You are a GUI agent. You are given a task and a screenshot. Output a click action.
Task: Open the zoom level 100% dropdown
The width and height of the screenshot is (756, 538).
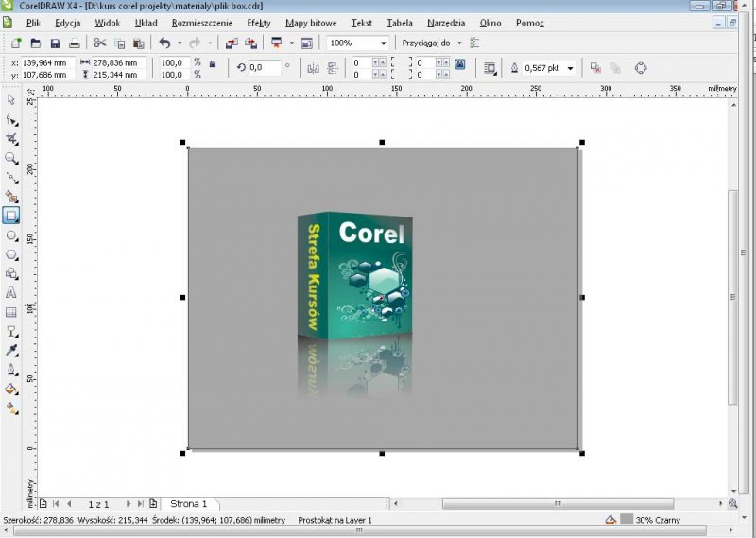[x=383, y=43]
